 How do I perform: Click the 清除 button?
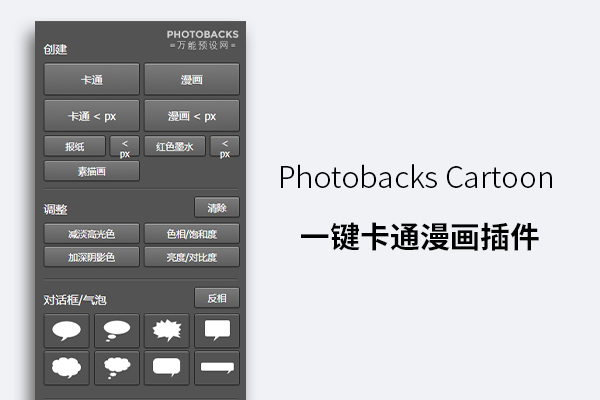coord(217,207)
